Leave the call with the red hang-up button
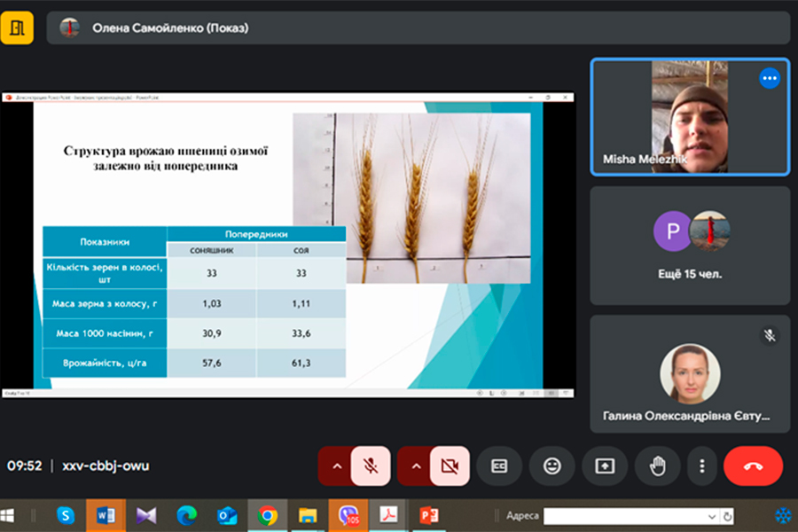Image resolution: width=798 pixels, height=532 pixels. [753, 465]
